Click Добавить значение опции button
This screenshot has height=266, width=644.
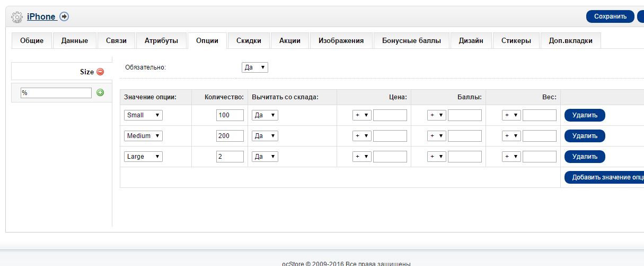pyautogui.click(x=604, y=177)
